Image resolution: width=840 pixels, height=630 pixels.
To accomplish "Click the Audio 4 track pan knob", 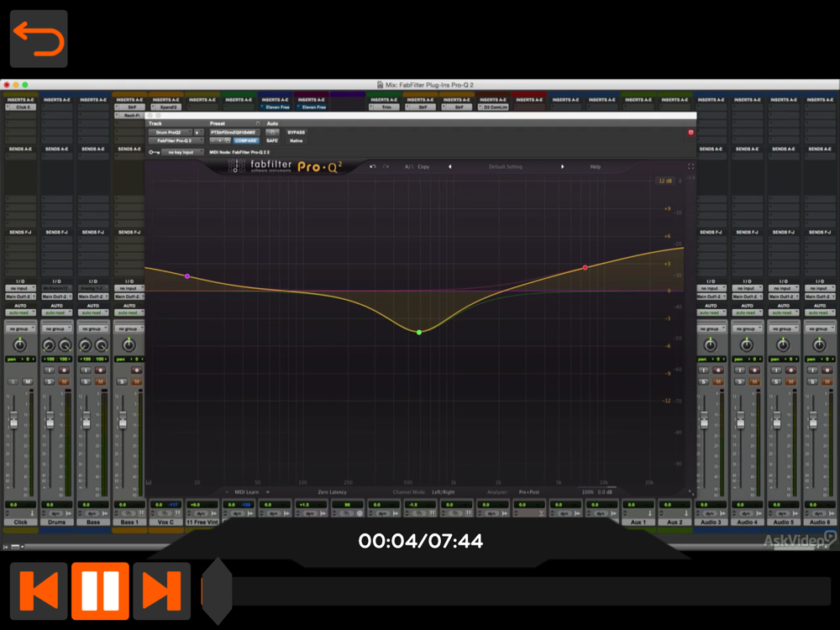I will (x=747, y=345).
